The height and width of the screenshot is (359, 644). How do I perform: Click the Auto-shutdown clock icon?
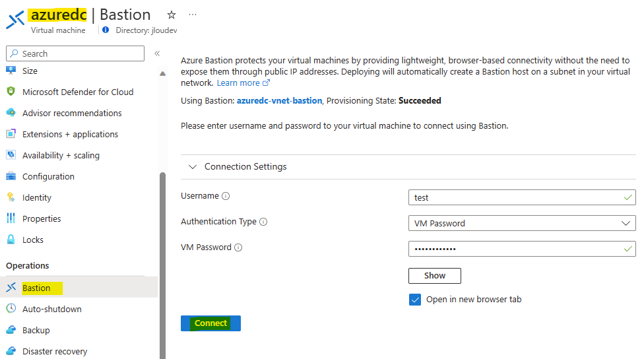[x=11, y=308]
